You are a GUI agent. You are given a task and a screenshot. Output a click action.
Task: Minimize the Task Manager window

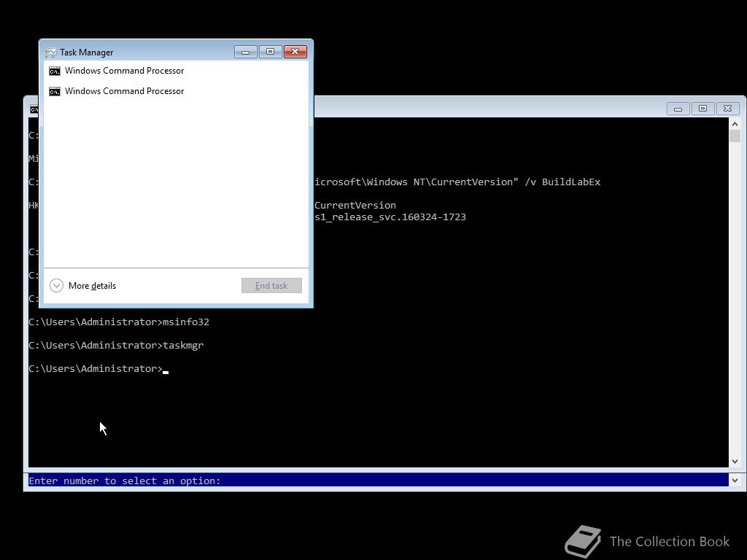(244, 51)
